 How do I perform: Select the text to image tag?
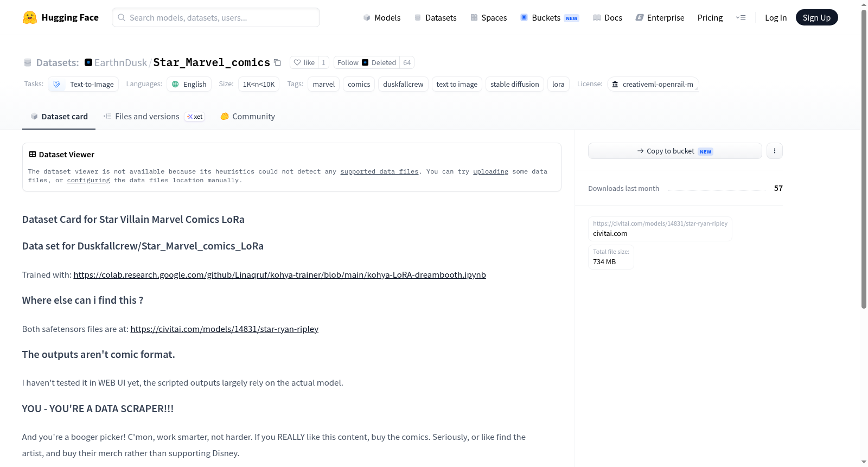pyautogui.click(x=457, y=84)
